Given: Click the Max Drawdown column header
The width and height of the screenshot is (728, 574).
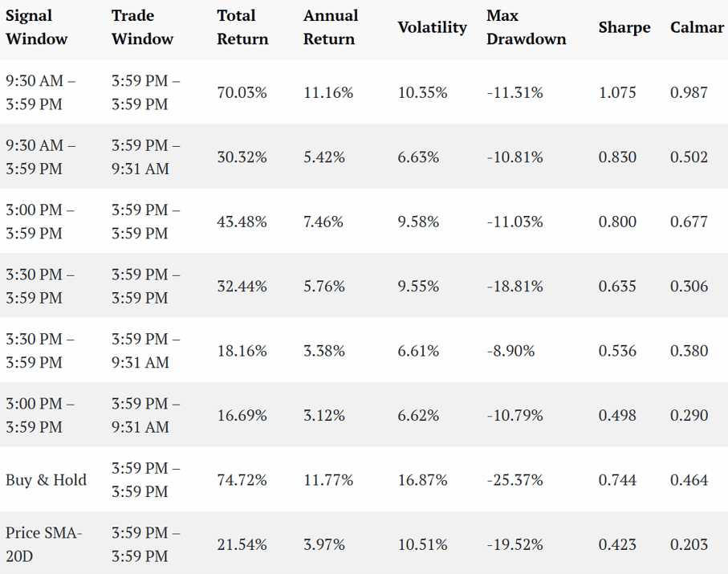Looking at the screenshot, I should pos(526,27).
